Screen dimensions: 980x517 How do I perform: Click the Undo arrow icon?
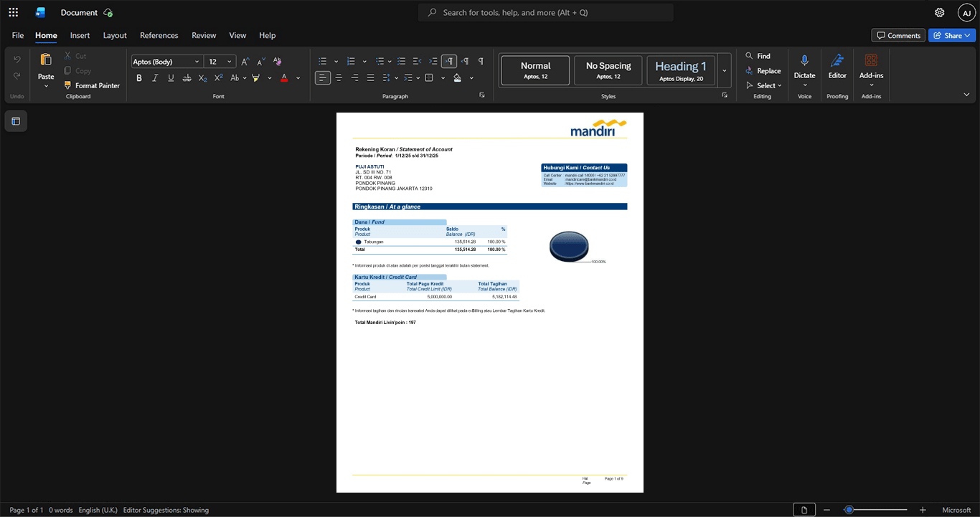point(17,60)
